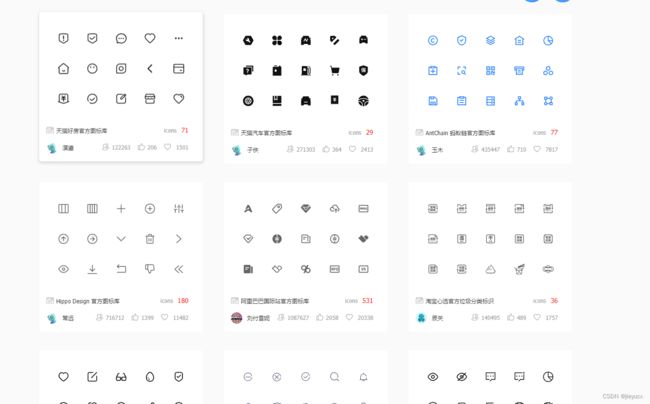
Task: Select thumbs-down icon in Hippo Design library
Action: click(x=150, y=269)
